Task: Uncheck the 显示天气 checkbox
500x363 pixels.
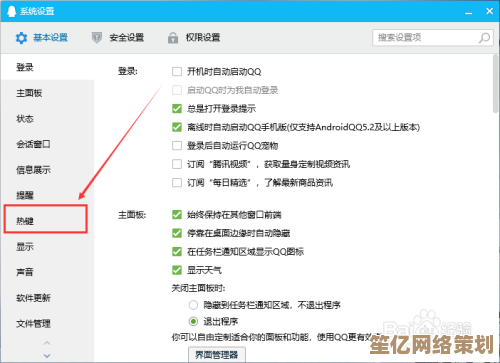Action: [177, 270]
